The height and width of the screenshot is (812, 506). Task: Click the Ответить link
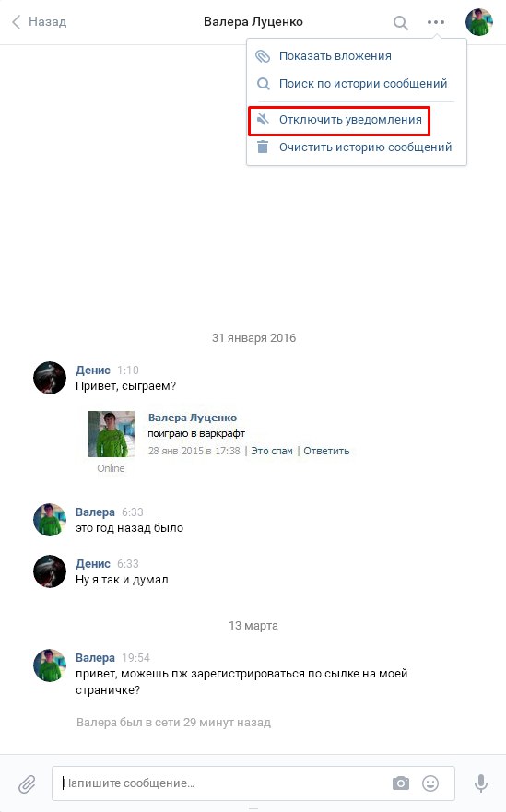coord(326,451)
